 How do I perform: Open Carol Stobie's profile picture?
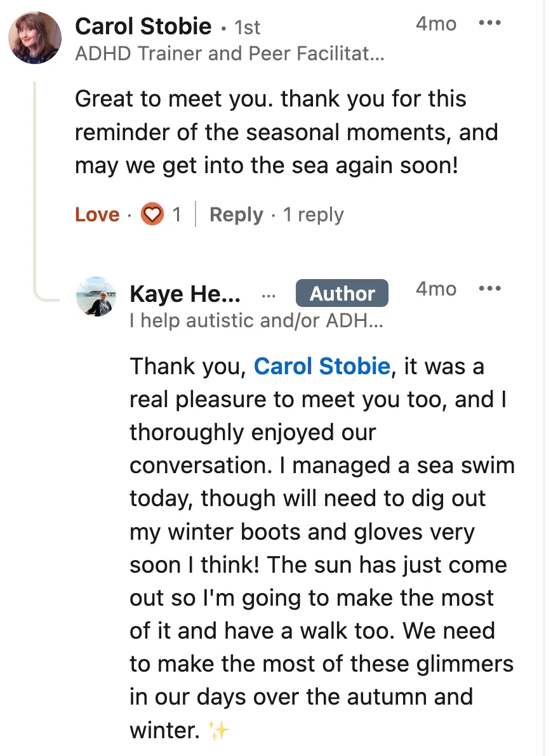pyautogui.click(x=35, y=37)
